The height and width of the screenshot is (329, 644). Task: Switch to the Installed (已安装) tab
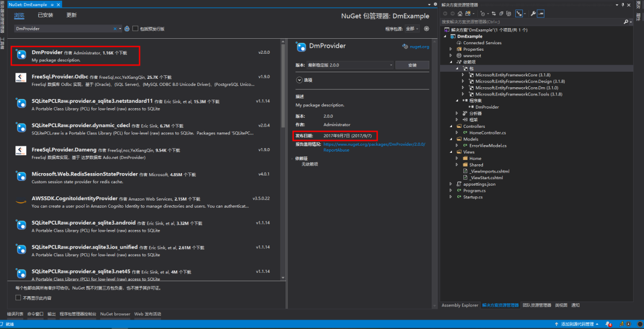[x=45, y=15]
